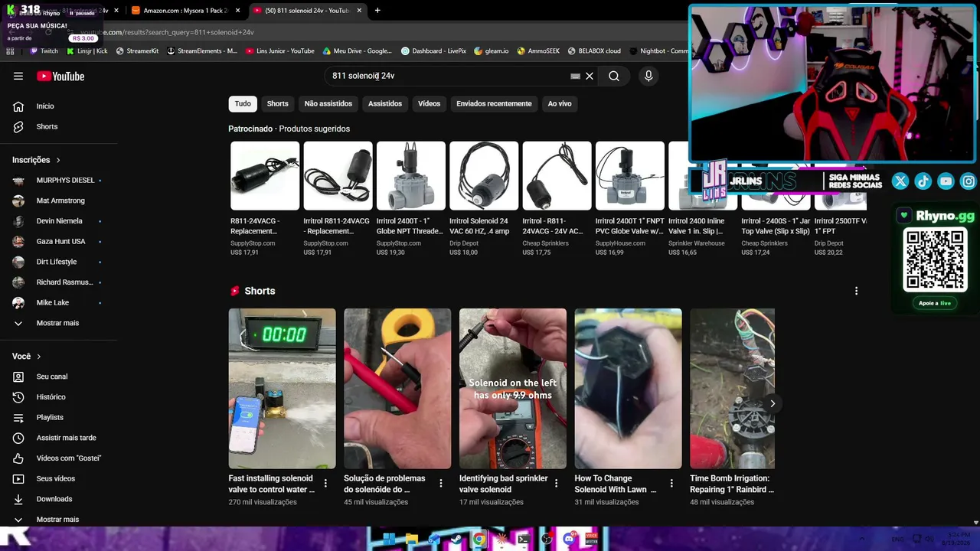Viewport: 980px width, 551px height.
Task: Open AmmoSEEK bookmark
Action: click(538, 51)
